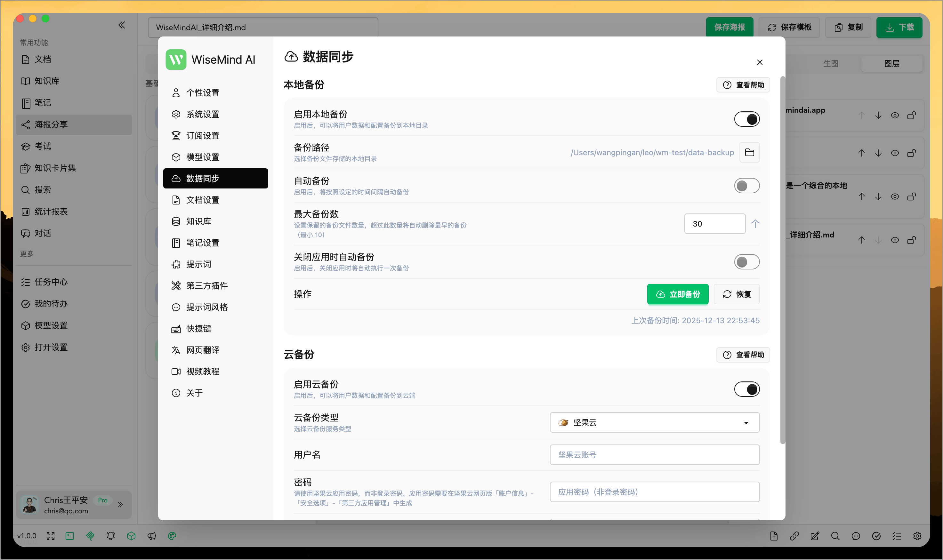Disable 启用本地备份
This screenshot has height=560, width=943.
point(747,119)
